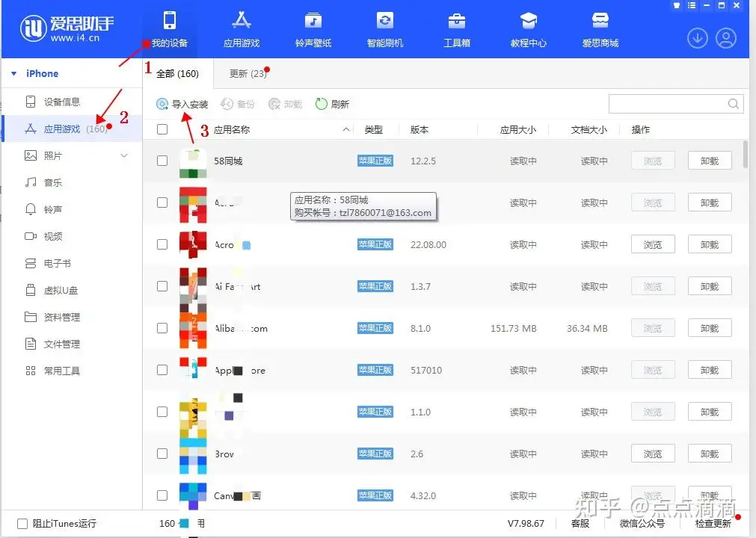Open the user account profile icon
The width and height of the screenshot is (756, 538).
tap(725, 39)
